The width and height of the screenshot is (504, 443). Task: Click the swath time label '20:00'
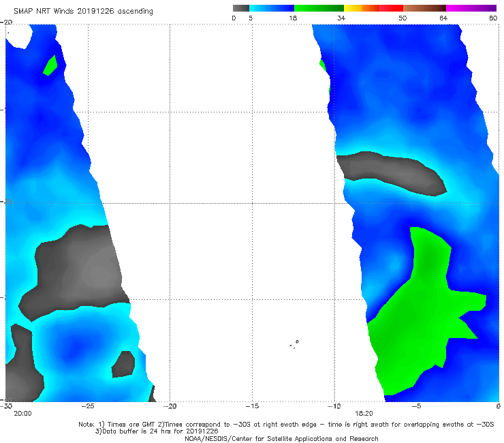23,414
